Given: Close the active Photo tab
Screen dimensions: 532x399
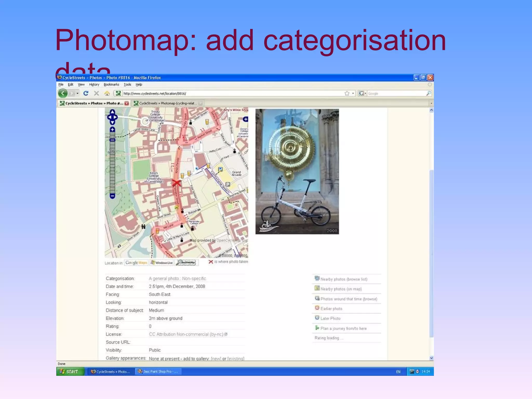Looking at the screenshot, I should (127, 103).
